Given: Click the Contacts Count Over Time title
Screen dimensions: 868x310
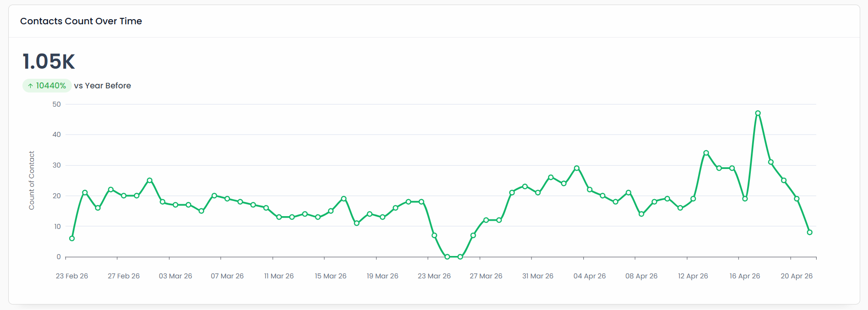Looking at the screenshot, I should tap(81, 21).
